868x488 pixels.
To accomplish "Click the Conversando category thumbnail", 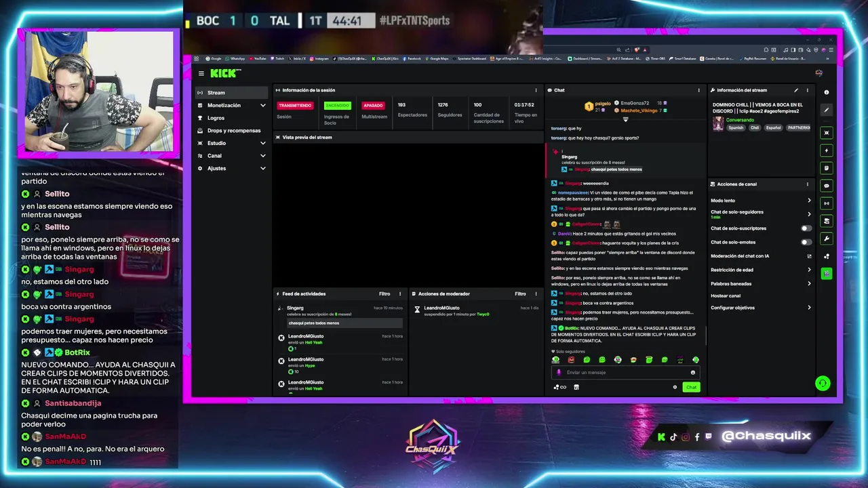I will [717, 123].
